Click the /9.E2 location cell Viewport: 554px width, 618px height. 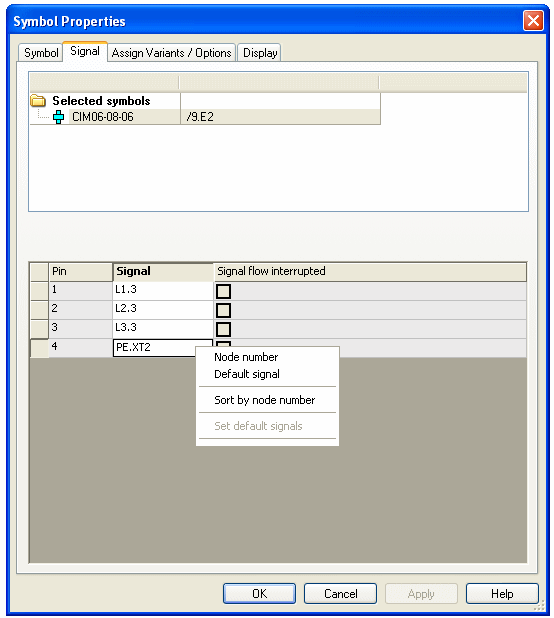click(280, 117)
